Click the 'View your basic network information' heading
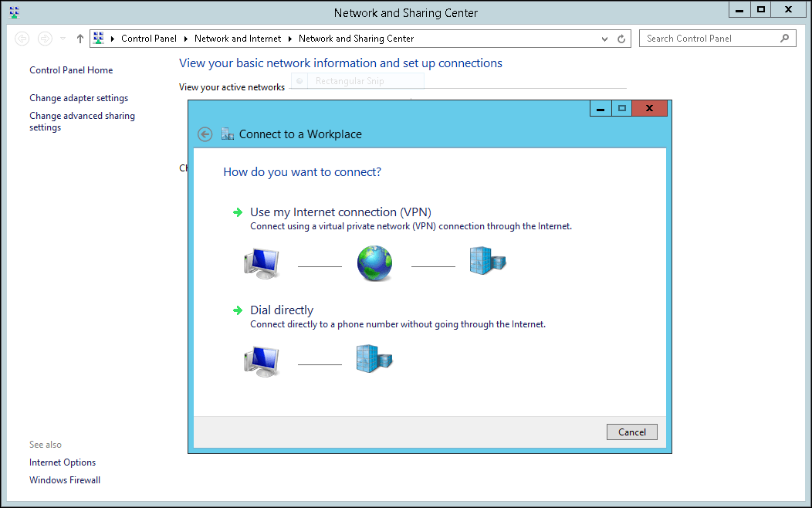This screenshot has height=508, width=812. (x=340, y=63)
